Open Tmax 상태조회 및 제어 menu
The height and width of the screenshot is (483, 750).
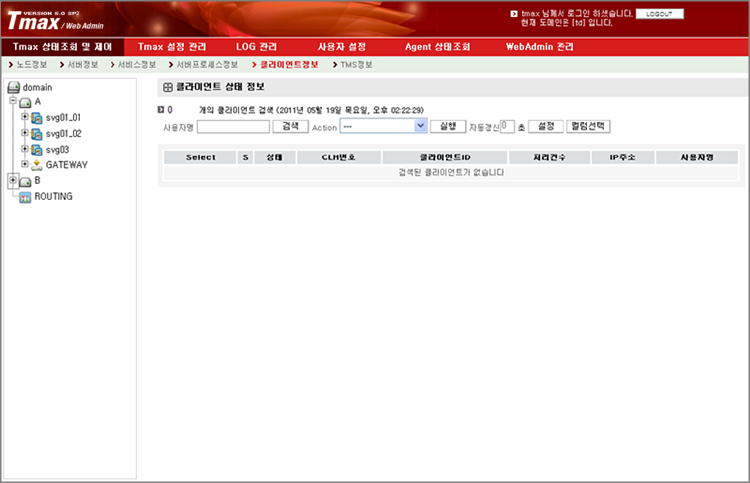tap(62, 47)
